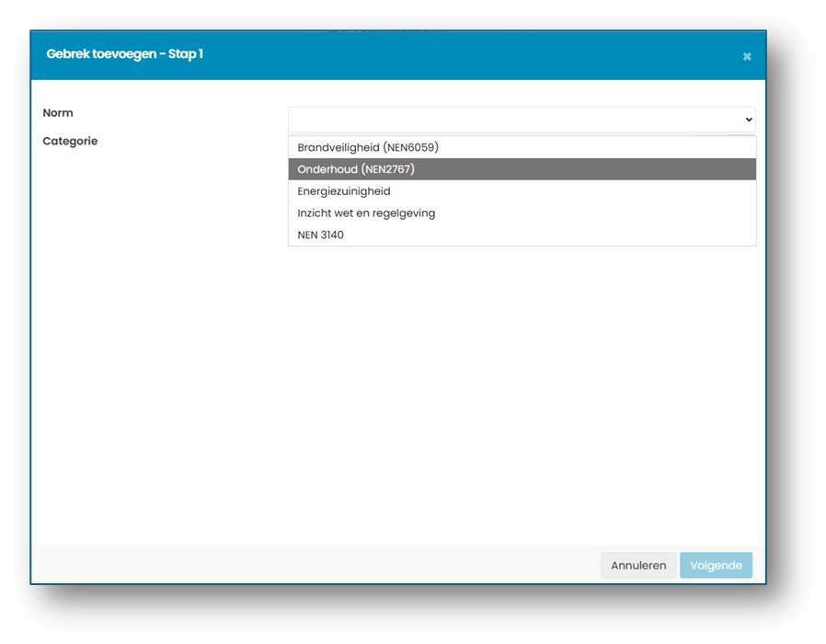The width and height of the screenshot is (826, 644).
Task: Click the Annuleren button
Action: [x=638, y=566]
